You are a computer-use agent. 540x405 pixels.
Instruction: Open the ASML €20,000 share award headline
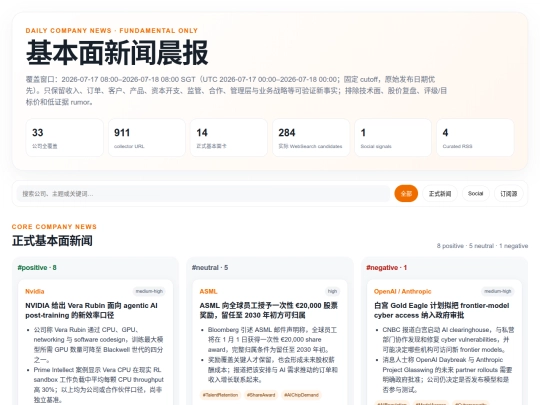click(269, 310)
